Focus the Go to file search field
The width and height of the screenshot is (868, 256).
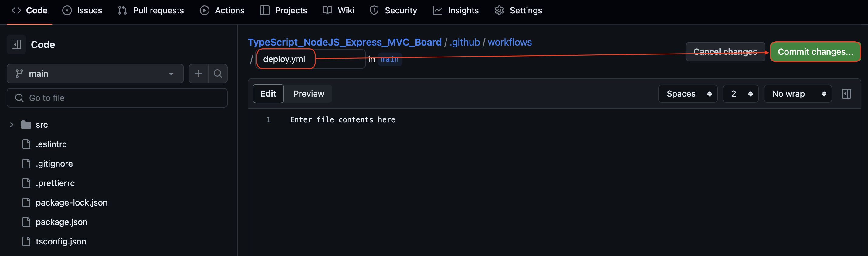(117, 98)
